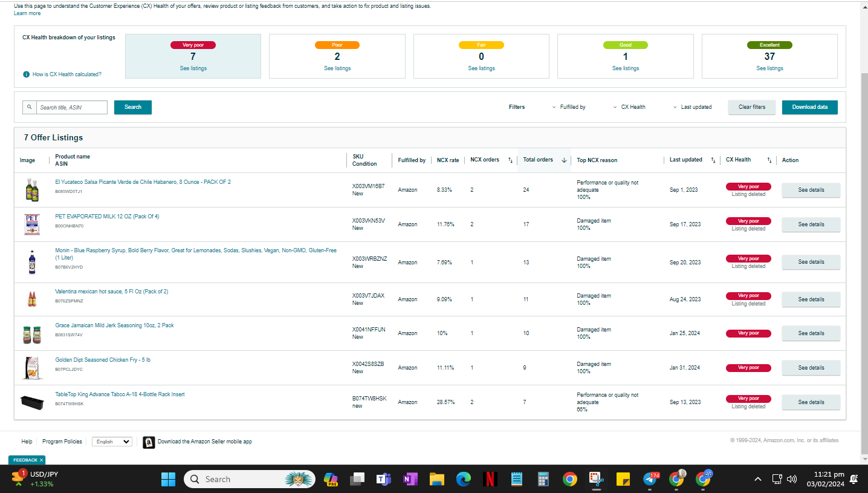
Task: Open Sticky Notes from the taskbar
Action: point(623,479)
